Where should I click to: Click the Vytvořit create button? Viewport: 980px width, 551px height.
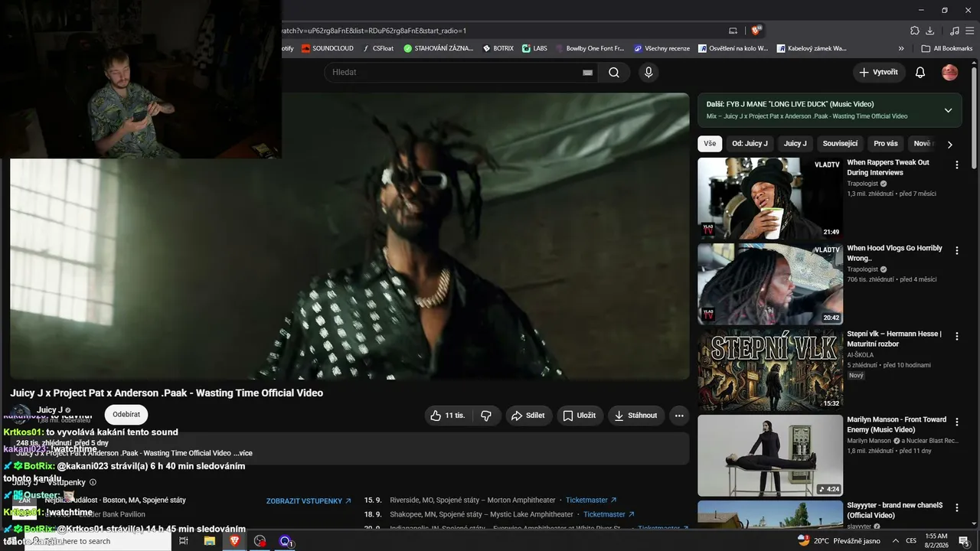pyautogui.click(x=879, y=73)
